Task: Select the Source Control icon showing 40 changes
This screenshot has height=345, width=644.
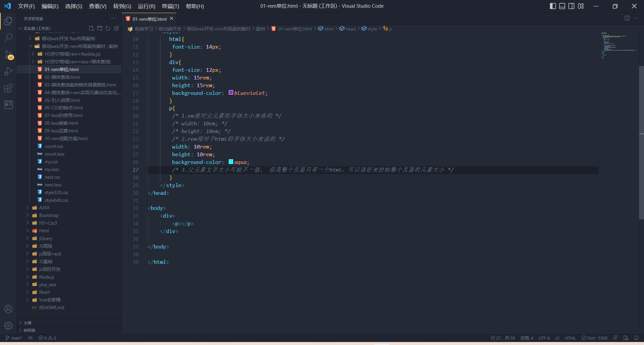Action: click(x=8, y=55)
